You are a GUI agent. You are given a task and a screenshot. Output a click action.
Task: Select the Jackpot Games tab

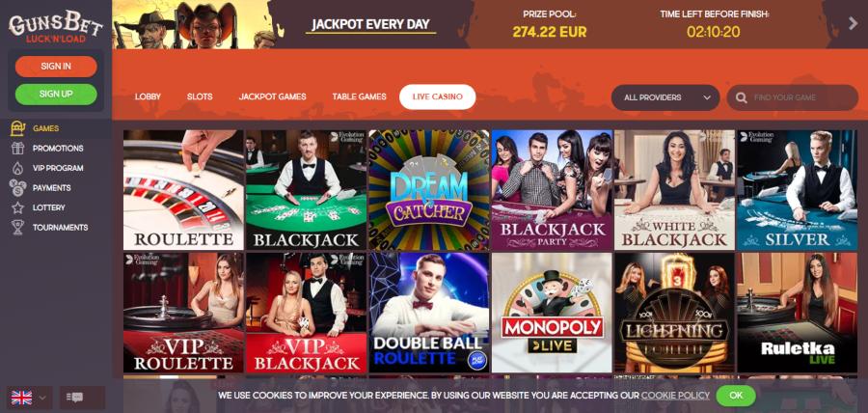[x=272, y=96]
